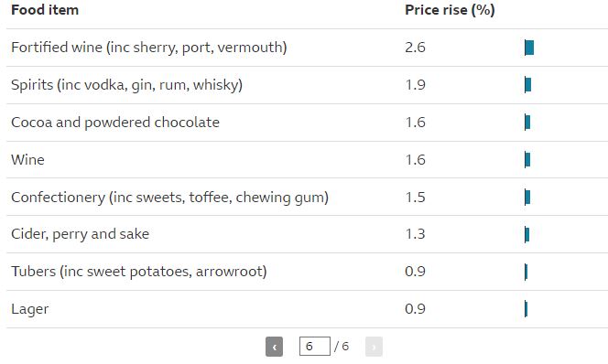The width and height of the screenshot is (608, 364).
Task: Select Cider, perry and sake row
Action: coord(307,234)
